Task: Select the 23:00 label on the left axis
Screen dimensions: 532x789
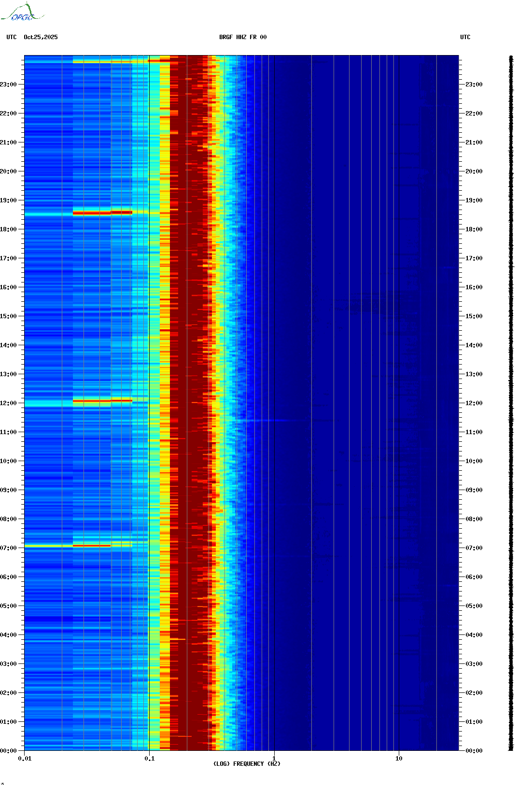Action: coord(8,85)
